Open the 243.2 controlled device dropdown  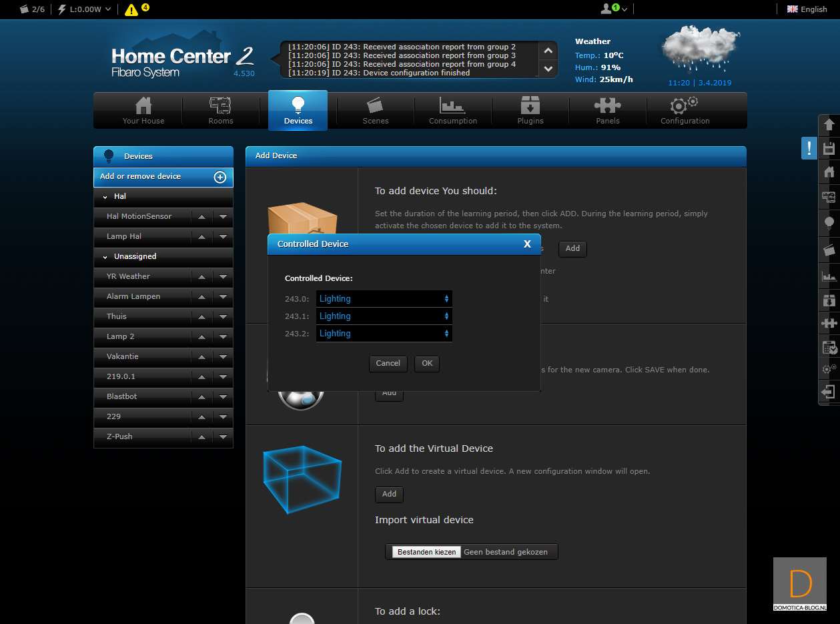click(384, 334)
